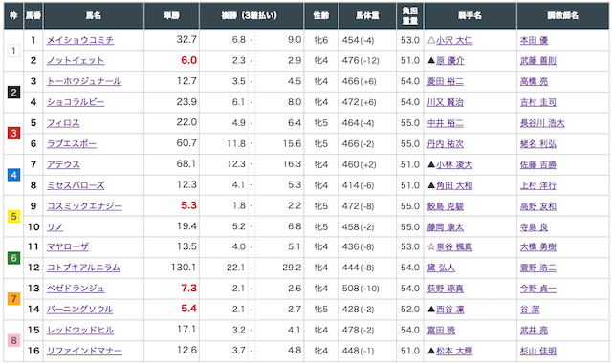Click the yellow frame 5 badge
The width and height of the screenshot is (612, 364).
[x=13, y=217]
